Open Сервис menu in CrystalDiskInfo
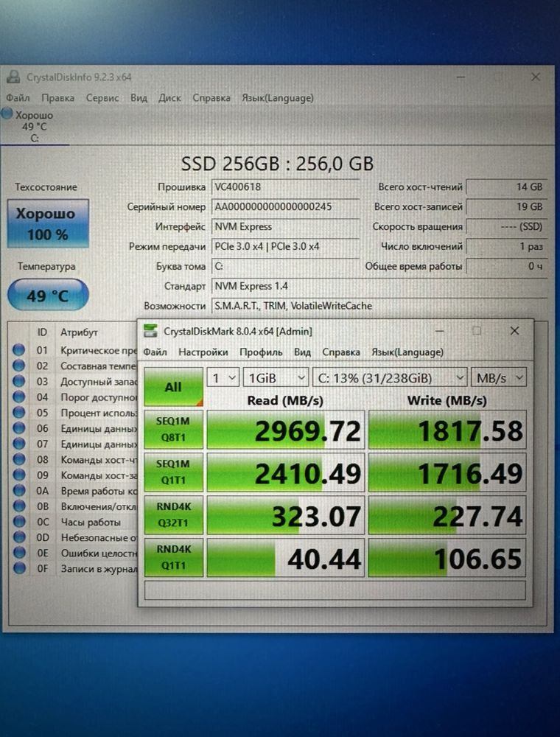This screenshot has width=560, height=737. click(x=102, y=98)
